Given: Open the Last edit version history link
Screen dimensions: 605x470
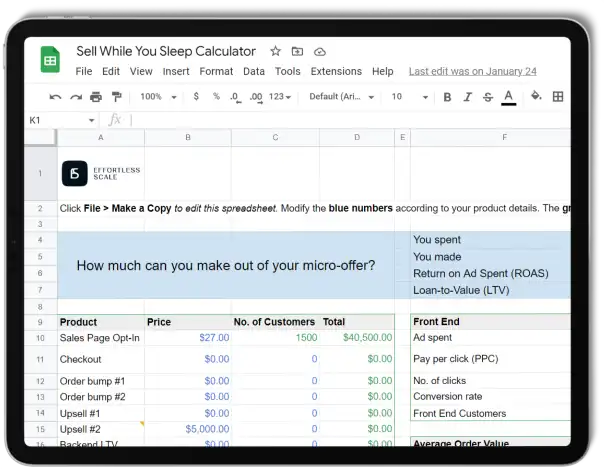Looking at the screenshot, I should click(x=472, y=72).
